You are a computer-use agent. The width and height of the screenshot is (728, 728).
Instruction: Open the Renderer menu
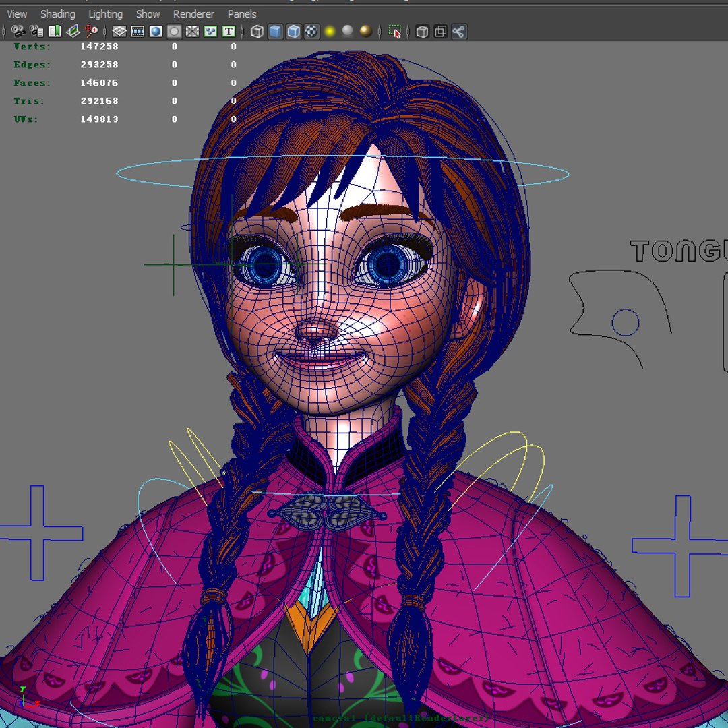click(x=193, y=14)
